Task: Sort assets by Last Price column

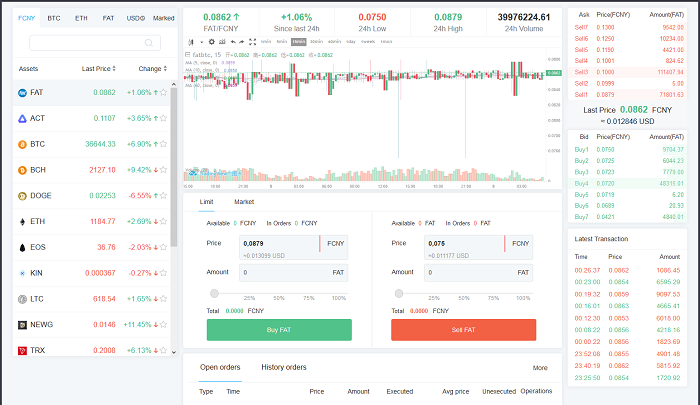Action: 114,68
